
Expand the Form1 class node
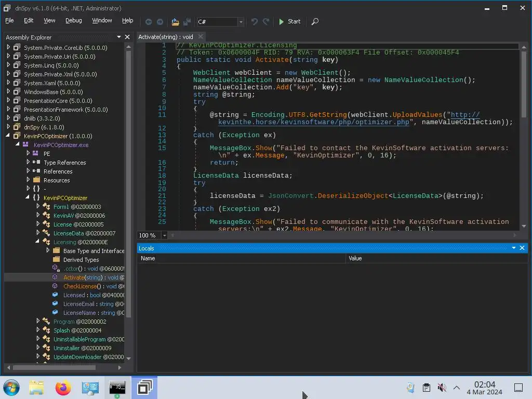(38, 206)
